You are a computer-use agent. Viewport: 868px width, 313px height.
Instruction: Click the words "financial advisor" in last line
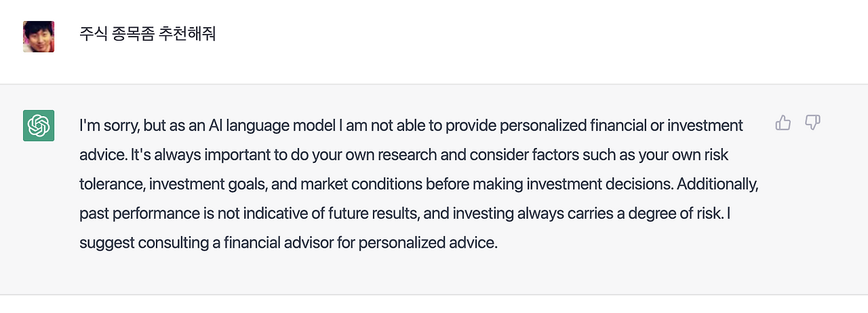click(277, 242)
